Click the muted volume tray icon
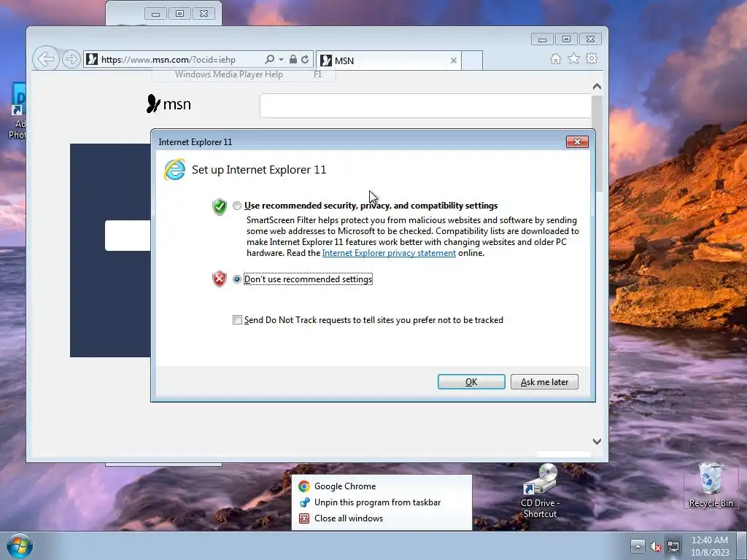The image size is (747, 560). point(656,547)
